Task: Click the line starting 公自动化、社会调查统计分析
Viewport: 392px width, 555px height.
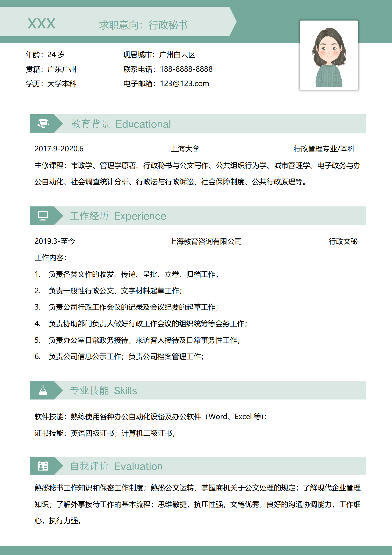Action: pyautogui.click(x=171, y=182)
